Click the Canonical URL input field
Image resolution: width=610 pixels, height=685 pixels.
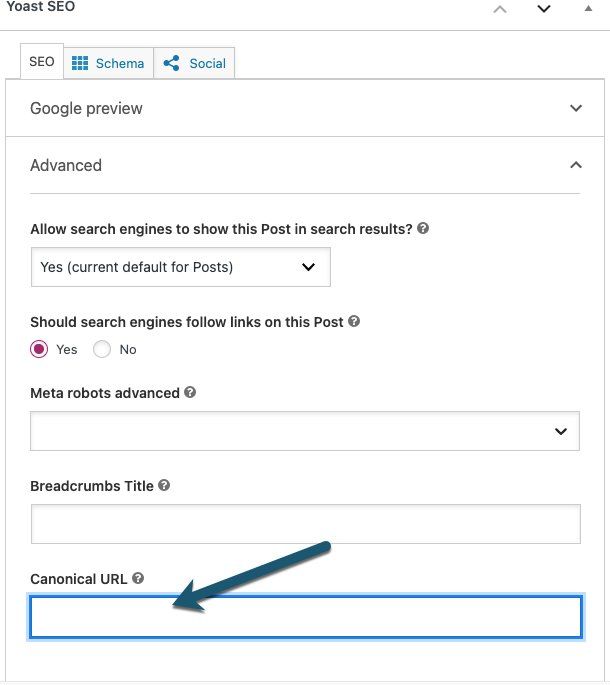point(305,617)
